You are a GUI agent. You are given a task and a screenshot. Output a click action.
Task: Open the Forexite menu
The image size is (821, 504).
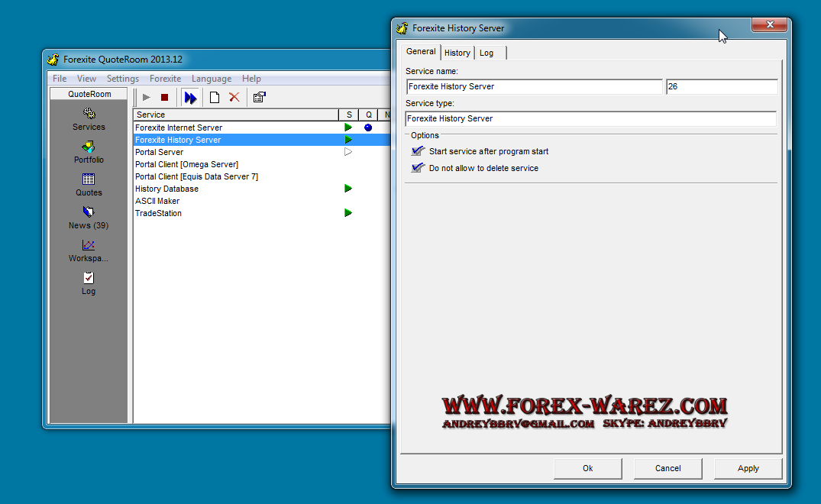[x=165, y=79]
